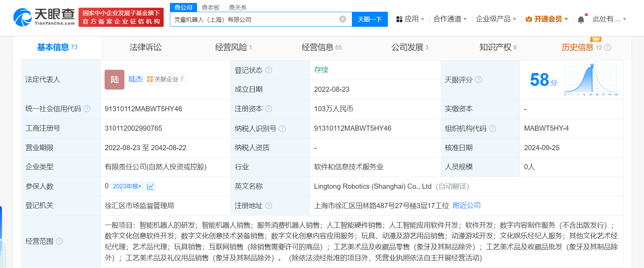
Task: Click the 103万人民币 registered capital value
Action: tap(334, 109)
